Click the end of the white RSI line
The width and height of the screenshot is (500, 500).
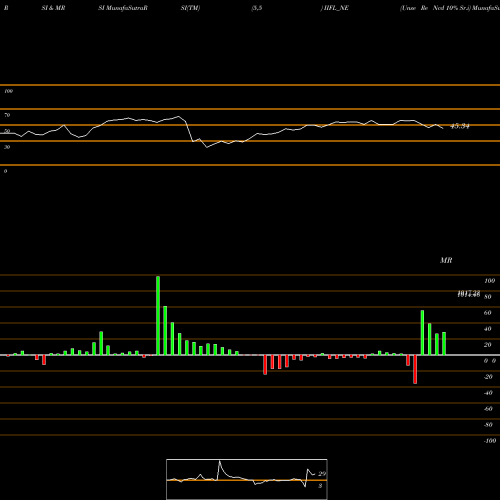coord(443,128)
